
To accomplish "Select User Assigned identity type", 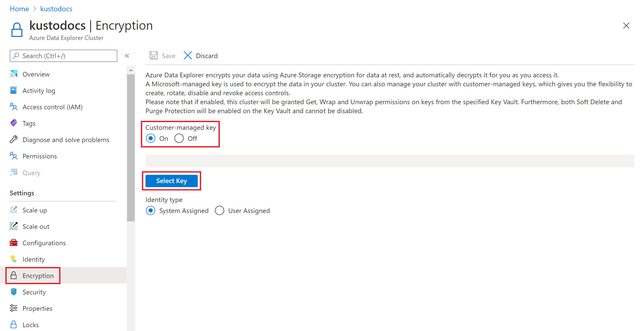I will point(220,210).
